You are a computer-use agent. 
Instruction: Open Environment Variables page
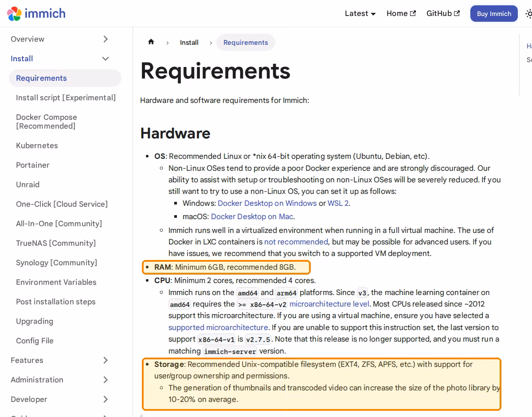click(x=56, y=282)
